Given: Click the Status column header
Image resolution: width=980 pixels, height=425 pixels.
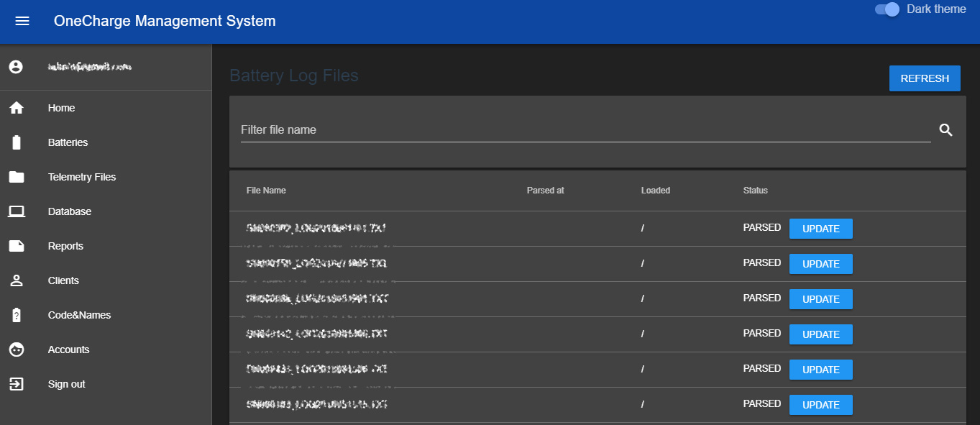Looking at the screenshot, I should (x=756, y=191).
